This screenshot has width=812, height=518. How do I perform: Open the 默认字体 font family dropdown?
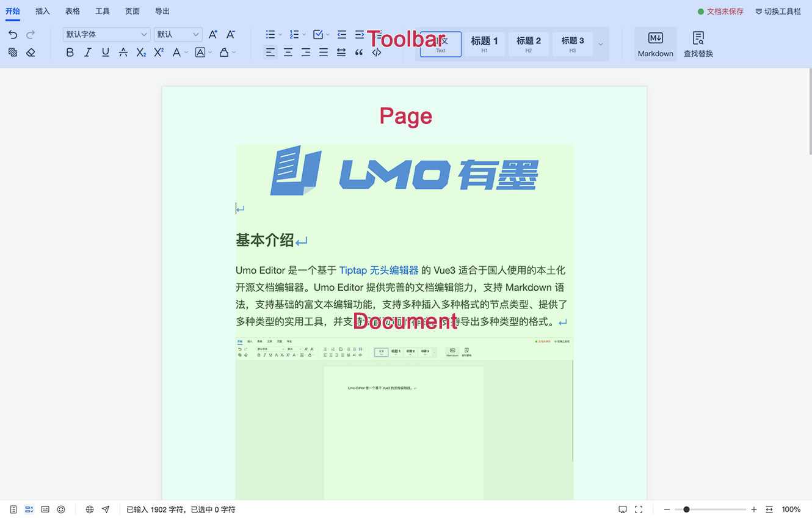point(107,35)
